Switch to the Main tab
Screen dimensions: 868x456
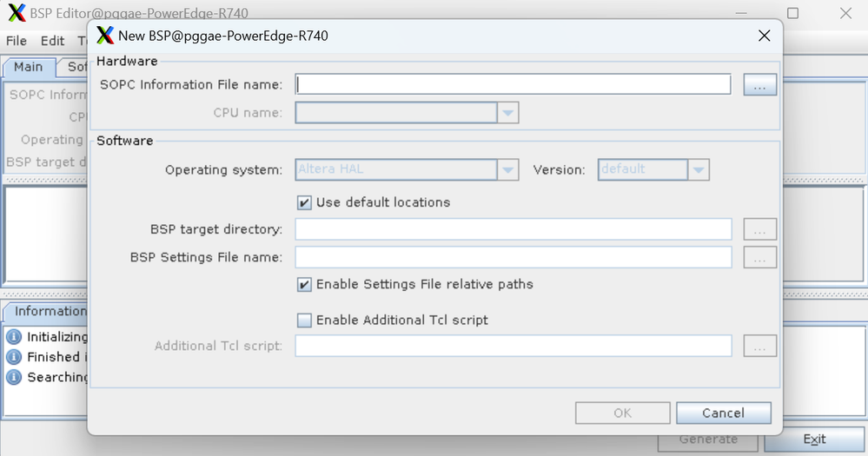tap(28, 67)
